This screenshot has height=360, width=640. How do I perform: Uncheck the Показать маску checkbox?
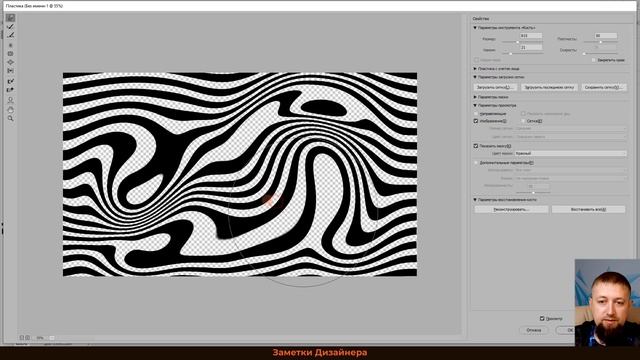(x=476, y=146)
